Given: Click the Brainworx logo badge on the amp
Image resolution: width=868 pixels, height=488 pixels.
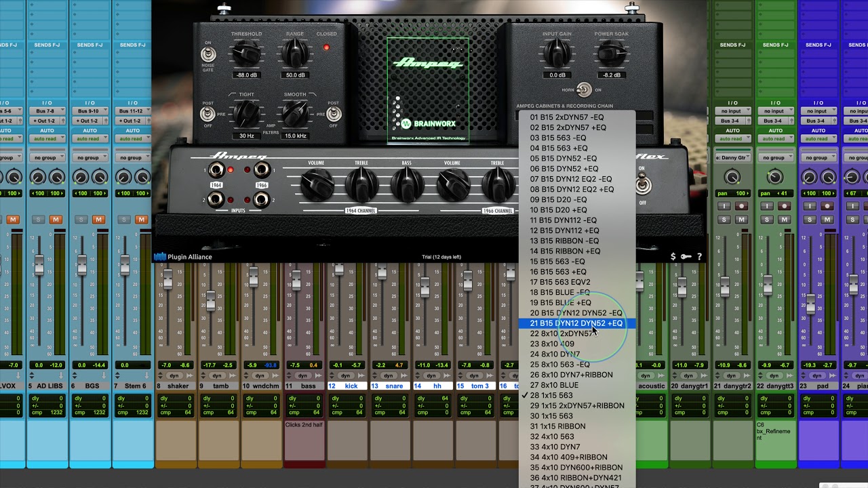Looking at the screenshot, I should coord(428,123).
